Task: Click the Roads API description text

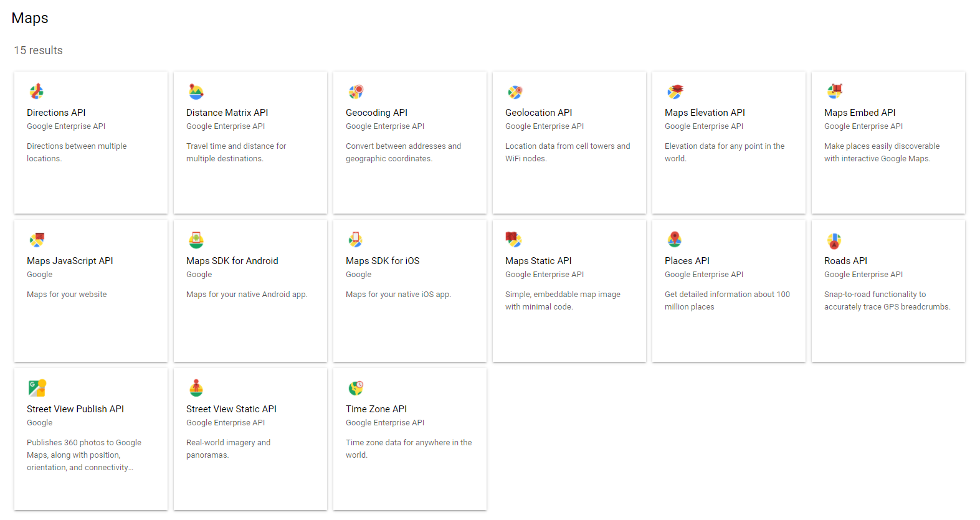Action: pos(887,301)
